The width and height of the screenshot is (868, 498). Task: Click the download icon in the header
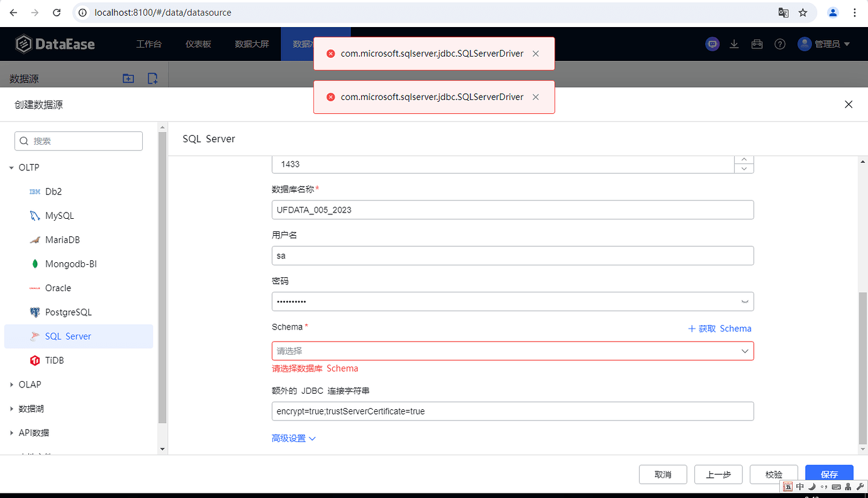(x=734, y=44)
